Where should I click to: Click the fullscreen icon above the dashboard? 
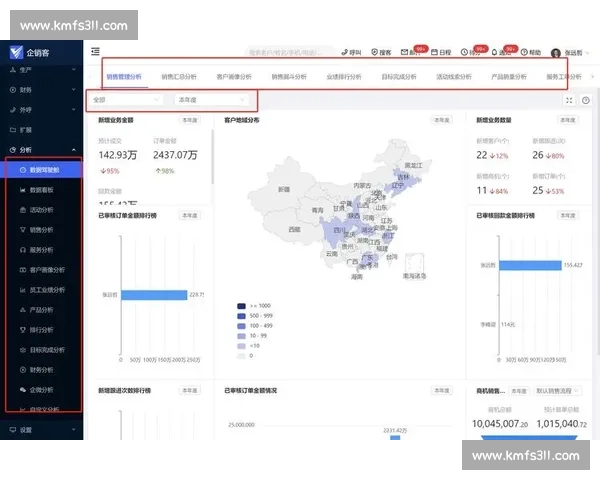(569, 100)
